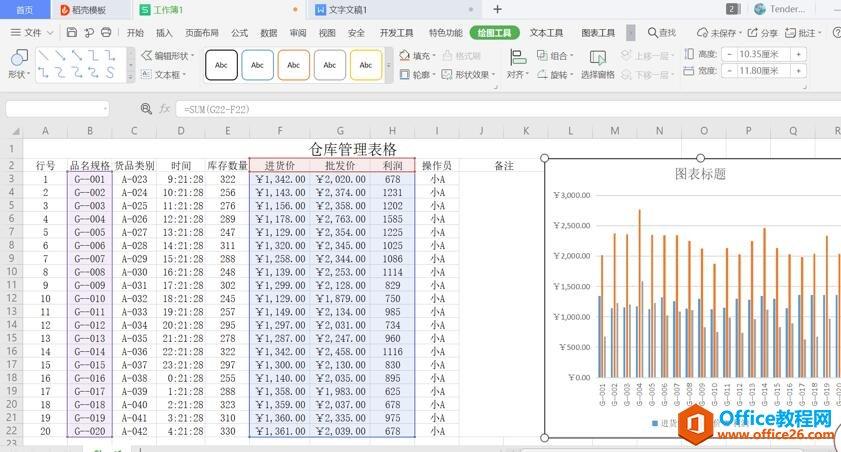Select cell containing G—001
Viewport: 841px width, 452px height.
click(x=90, y=179)
